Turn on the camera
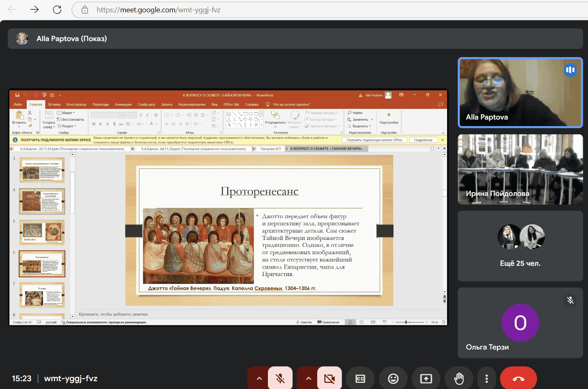Image resolution: width=588 pixels, height=389 pixels. point(329,378)
